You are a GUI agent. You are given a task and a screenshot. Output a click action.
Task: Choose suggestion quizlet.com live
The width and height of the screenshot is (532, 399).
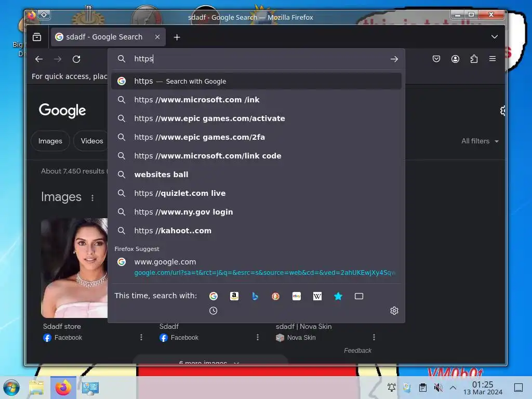pos(256,193)
